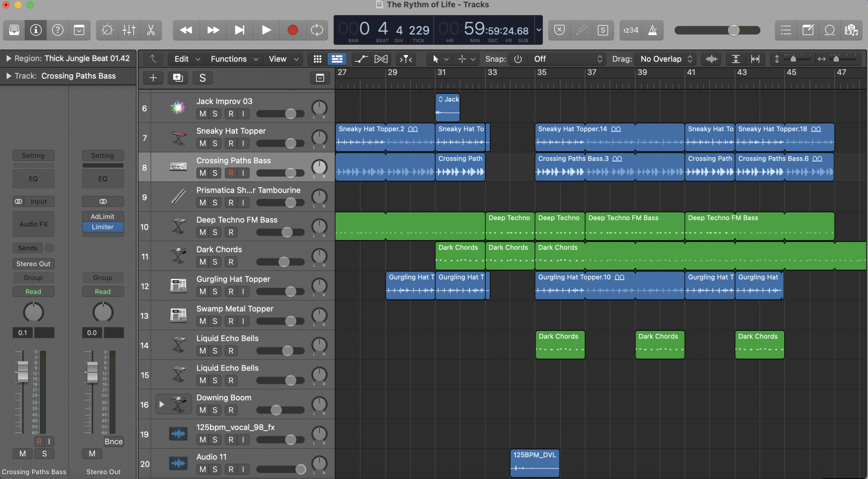
Task: Solo the Sneaky Hat Topper track
Action: click(x=214, y=143)
